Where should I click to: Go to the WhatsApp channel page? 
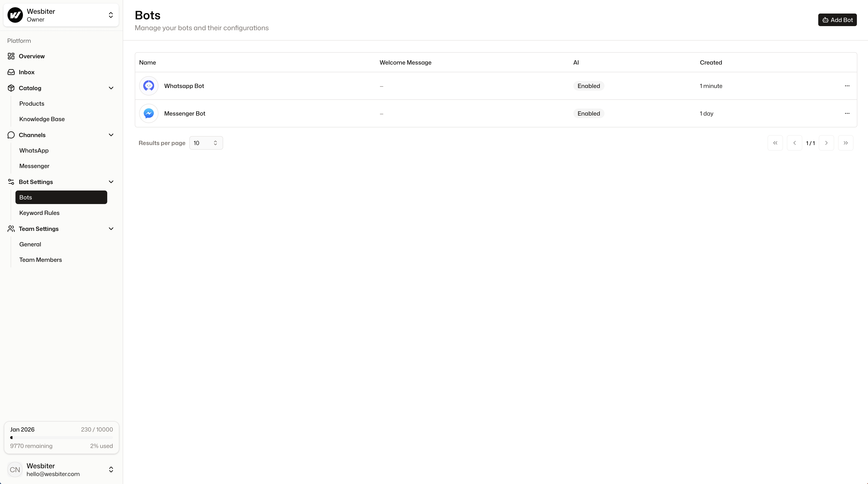(x=34, y=150)
